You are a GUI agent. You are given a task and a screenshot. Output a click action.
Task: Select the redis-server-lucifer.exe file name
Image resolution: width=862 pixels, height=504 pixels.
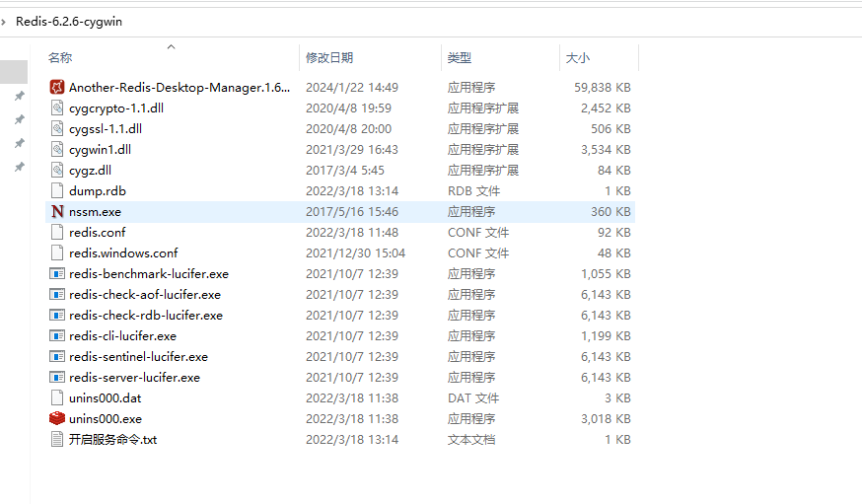135,378
